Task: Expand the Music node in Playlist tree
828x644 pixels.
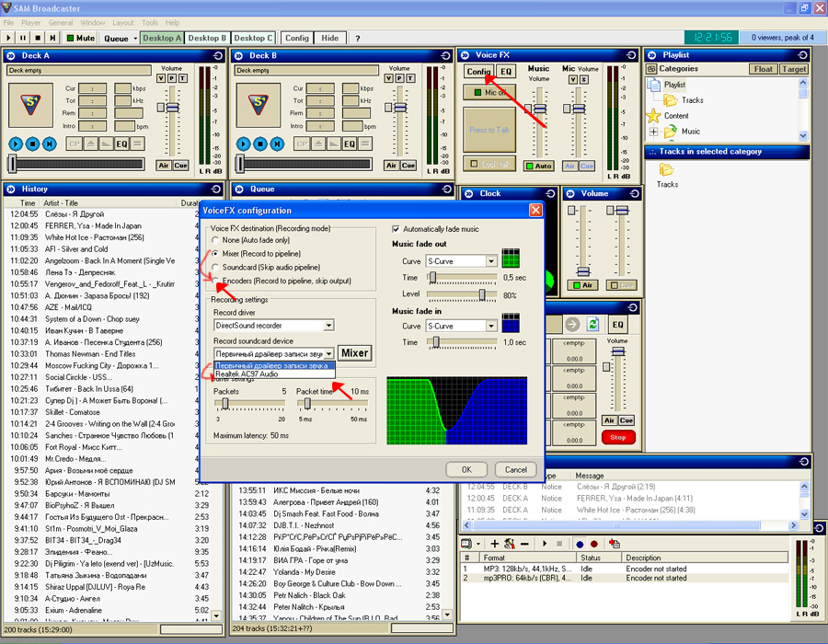Action: click(x=654, y=132)
